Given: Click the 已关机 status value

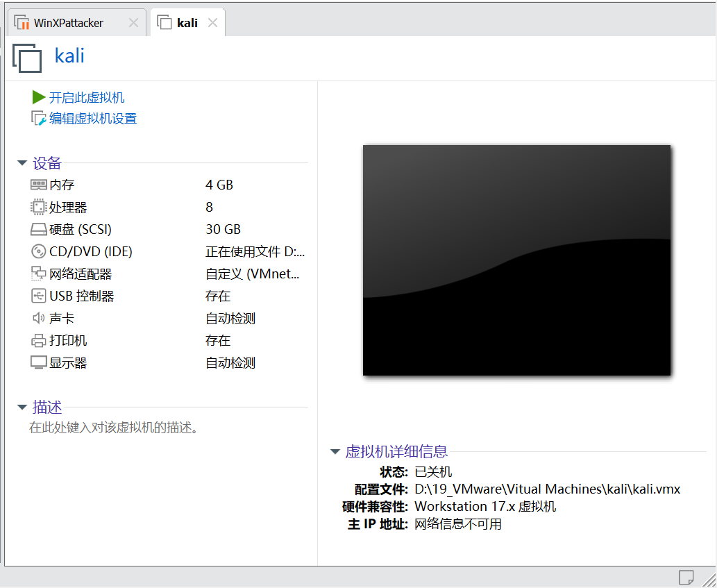Looking at the screenshot, I should 433,471.
